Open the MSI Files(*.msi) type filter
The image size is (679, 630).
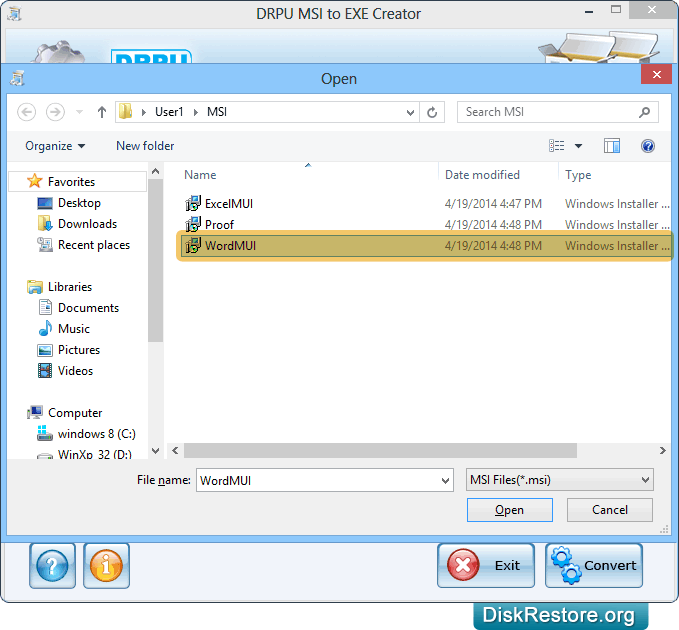pyautogui.click(x=559, y=480)
